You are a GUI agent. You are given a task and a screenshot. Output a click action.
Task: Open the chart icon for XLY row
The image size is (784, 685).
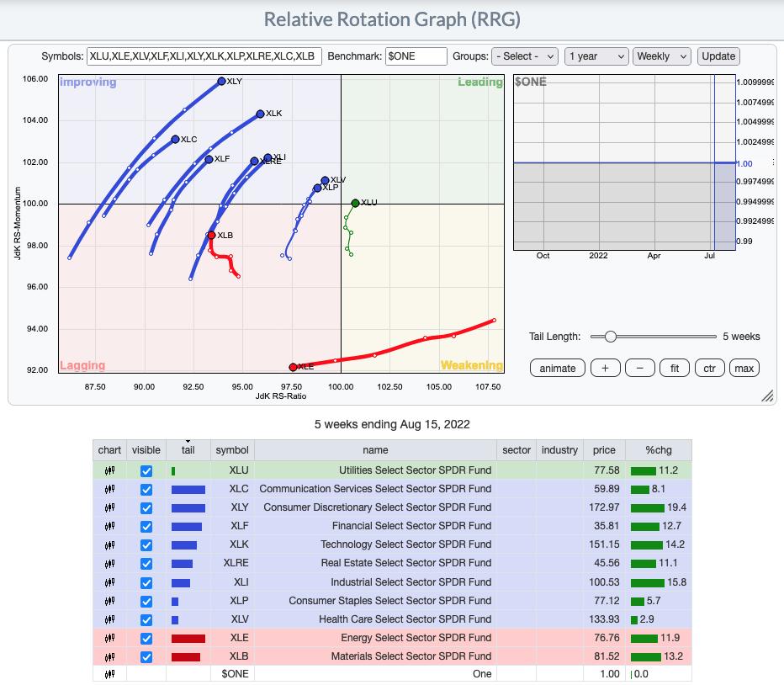tap(109, 507)
